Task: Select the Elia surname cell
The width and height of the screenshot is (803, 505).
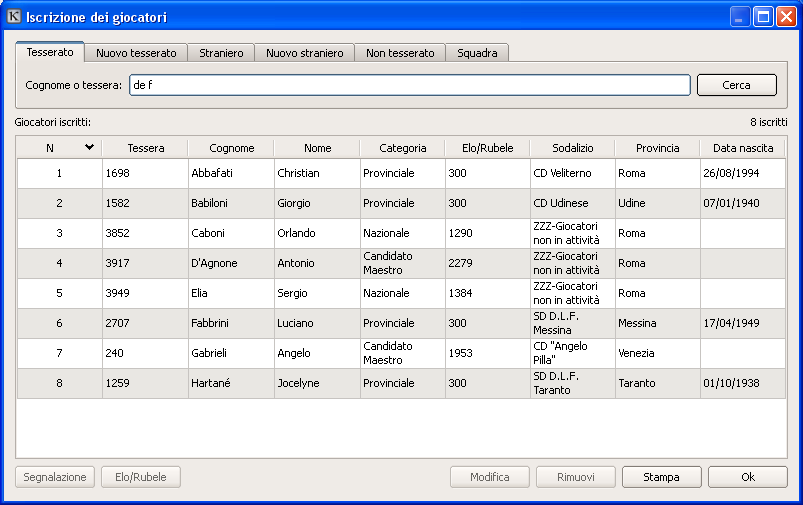Action: (231, 293)
